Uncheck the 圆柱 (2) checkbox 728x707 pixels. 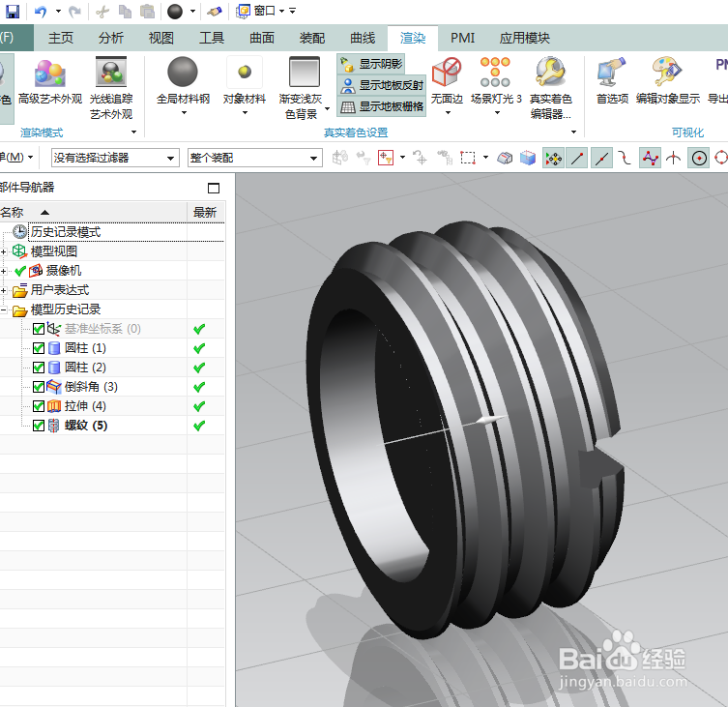pyautogui.click(x=39, y=368)
